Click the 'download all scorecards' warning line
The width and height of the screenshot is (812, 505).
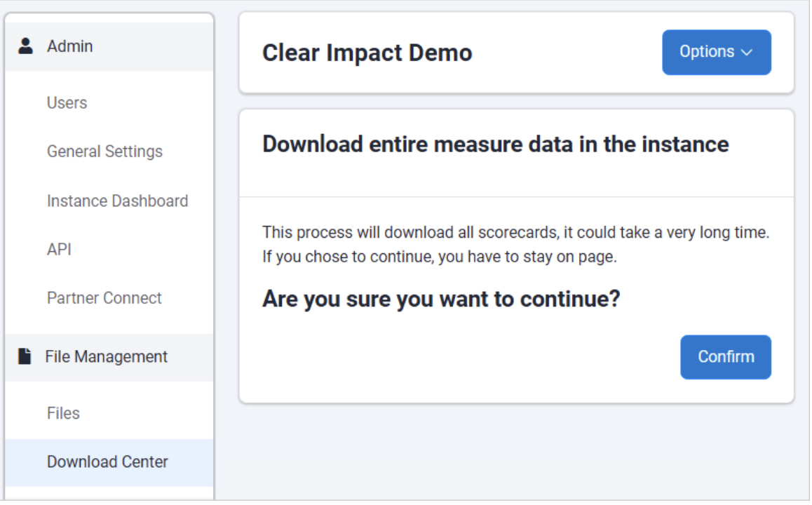click(x=515, y=233)
